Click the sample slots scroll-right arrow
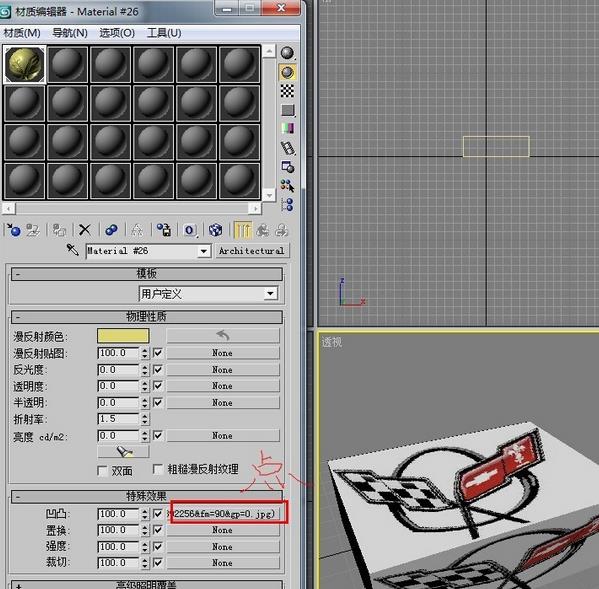The image size is (599, 589). [254, 208]
